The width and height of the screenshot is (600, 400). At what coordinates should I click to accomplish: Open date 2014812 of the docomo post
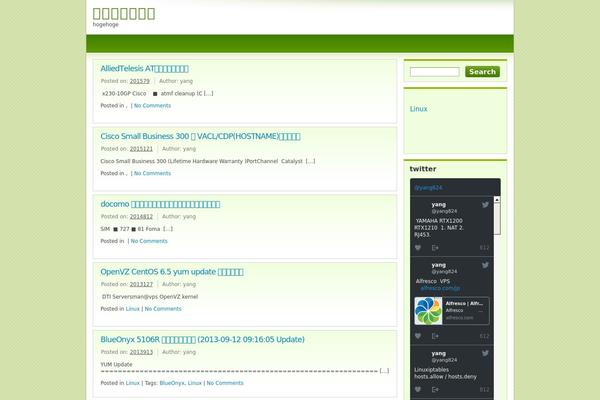(x=141, y=217)
